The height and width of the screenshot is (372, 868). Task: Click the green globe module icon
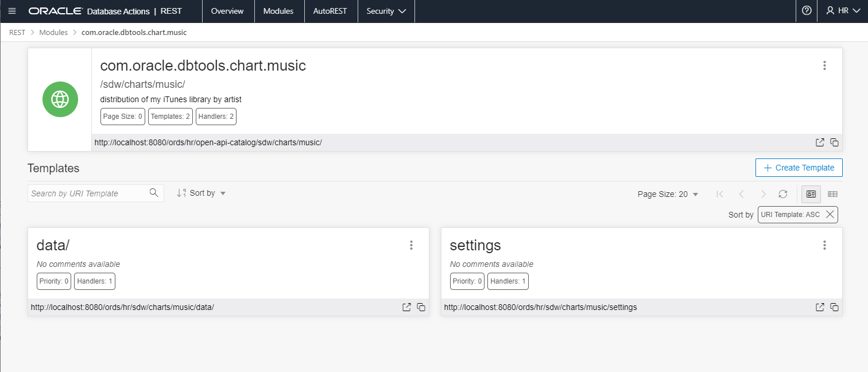click(x=60, y=99)
